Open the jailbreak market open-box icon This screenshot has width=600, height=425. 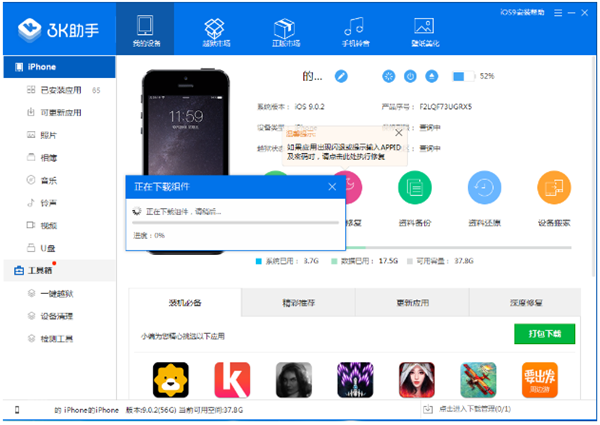216,30
